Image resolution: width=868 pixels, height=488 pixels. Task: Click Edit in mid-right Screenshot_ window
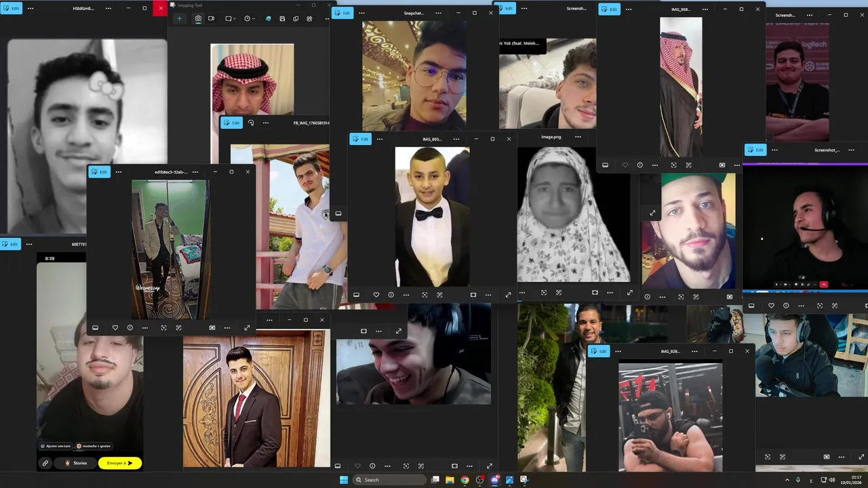click(756, 150)
